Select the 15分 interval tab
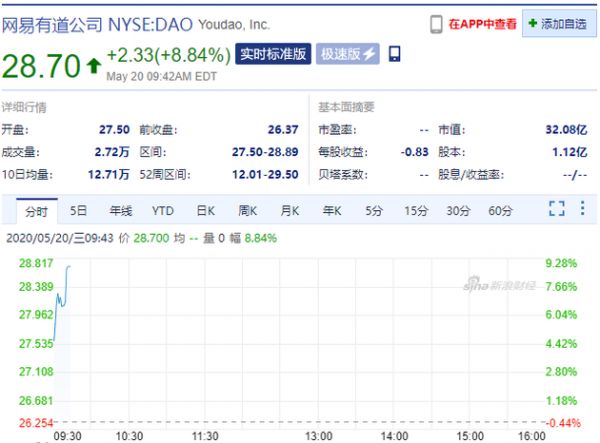The height and width of the screenshot is (443, 600). pos(415,210)
